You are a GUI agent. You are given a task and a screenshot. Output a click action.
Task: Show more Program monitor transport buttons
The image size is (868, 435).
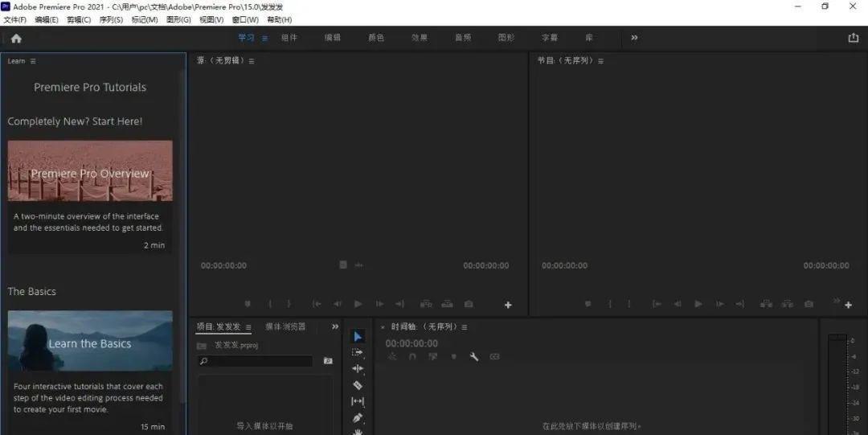(837, 302)
